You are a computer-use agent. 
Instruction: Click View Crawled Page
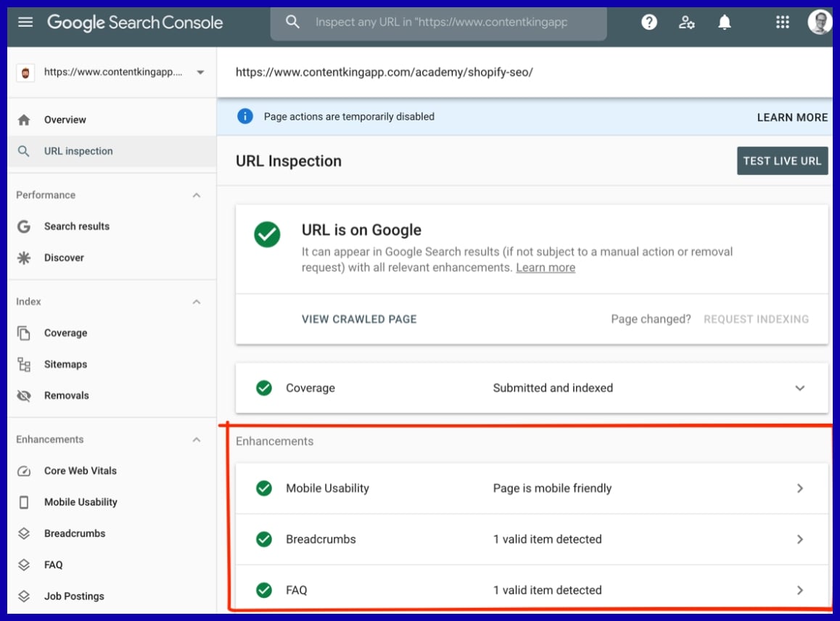tap(359, 319)
